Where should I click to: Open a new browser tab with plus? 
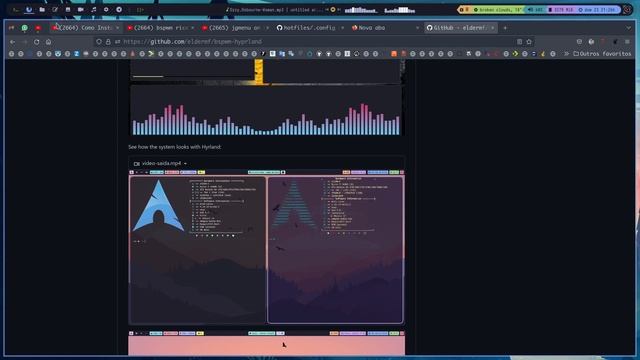505,28
